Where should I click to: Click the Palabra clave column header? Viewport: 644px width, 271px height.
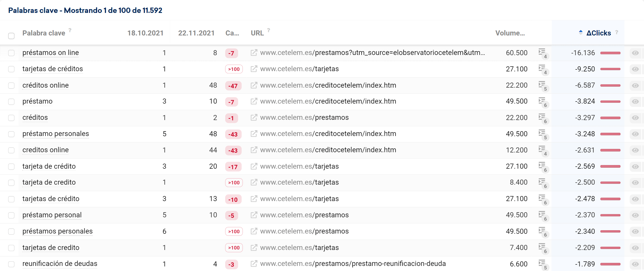[44, 33]
